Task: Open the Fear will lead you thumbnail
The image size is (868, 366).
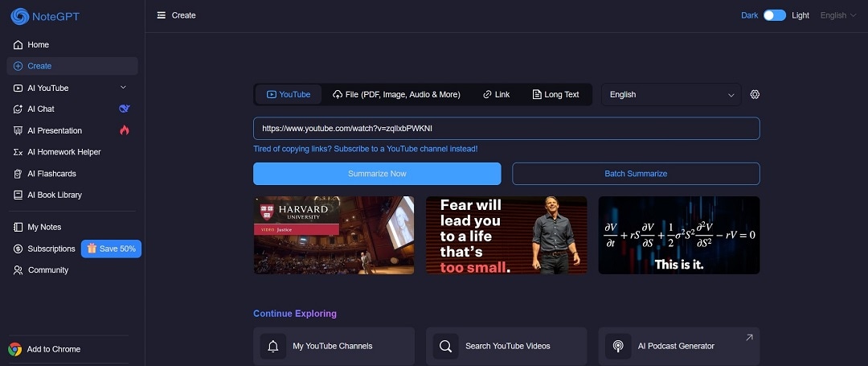Action: (x=506, y=236)
